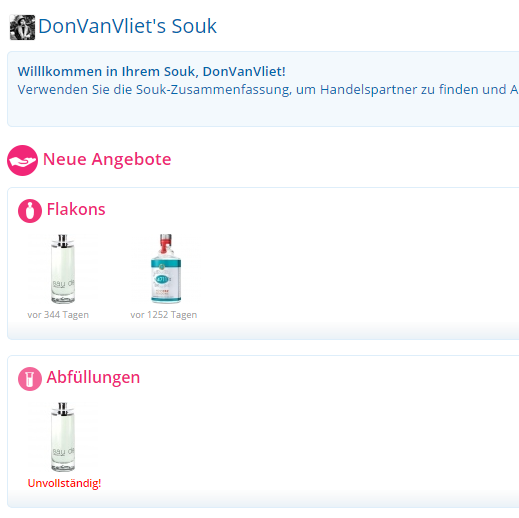Click the 'vor 1252 Tagen' label
Screen dimensions: 519x518
164,315
